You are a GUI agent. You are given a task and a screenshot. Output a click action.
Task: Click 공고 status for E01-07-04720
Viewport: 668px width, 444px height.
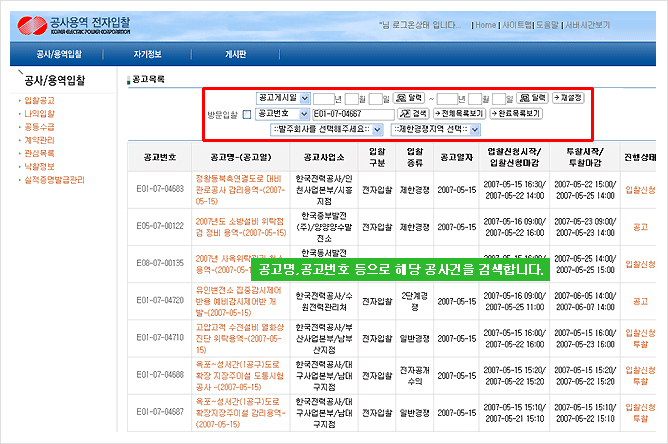point(640,302)
